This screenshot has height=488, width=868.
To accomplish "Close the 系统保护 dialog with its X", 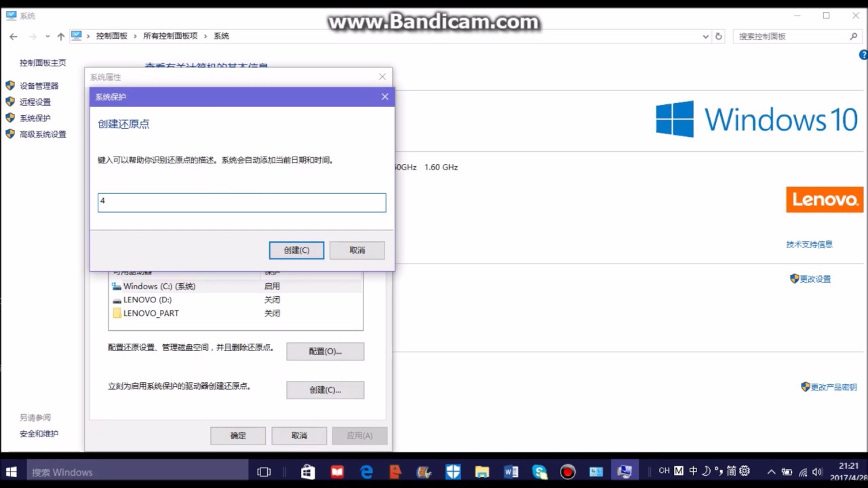I will click(x=384, y=97).
